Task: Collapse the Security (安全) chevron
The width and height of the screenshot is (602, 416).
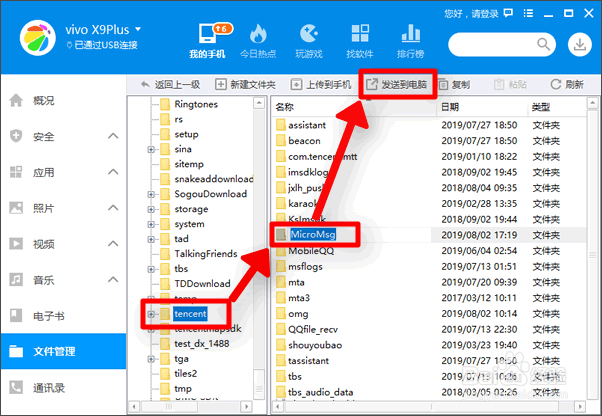Action: click(x=113, y=136)
